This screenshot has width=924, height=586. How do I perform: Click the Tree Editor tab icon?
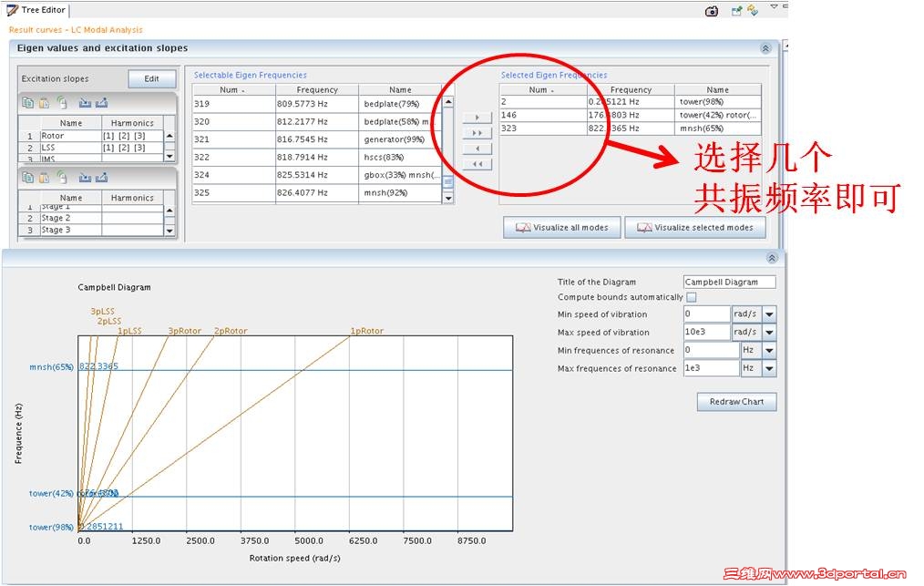tap(12, 10)
